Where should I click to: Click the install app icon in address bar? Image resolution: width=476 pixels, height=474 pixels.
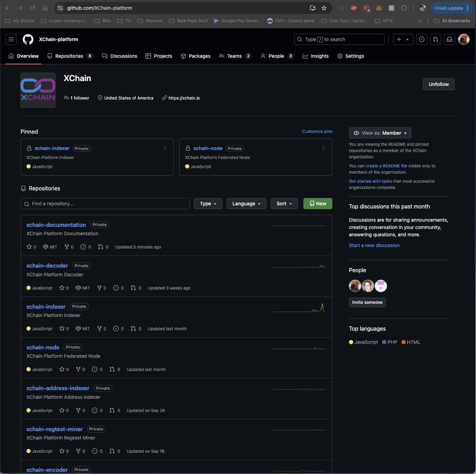pos(313,8)
